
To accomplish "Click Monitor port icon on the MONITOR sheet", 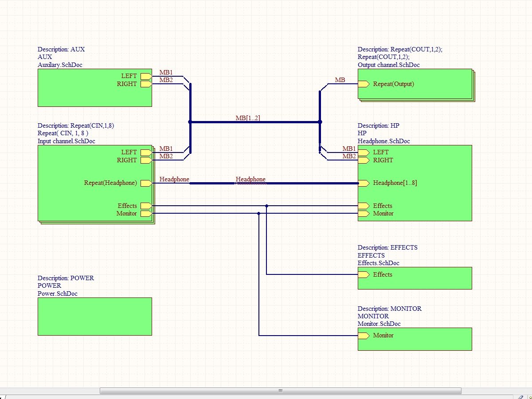I will pyautogui.click(x=364, y=336).
